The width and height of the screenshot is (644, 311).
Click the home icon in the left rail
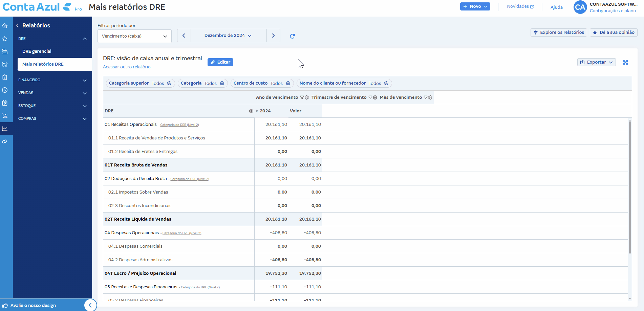point(5,26)
